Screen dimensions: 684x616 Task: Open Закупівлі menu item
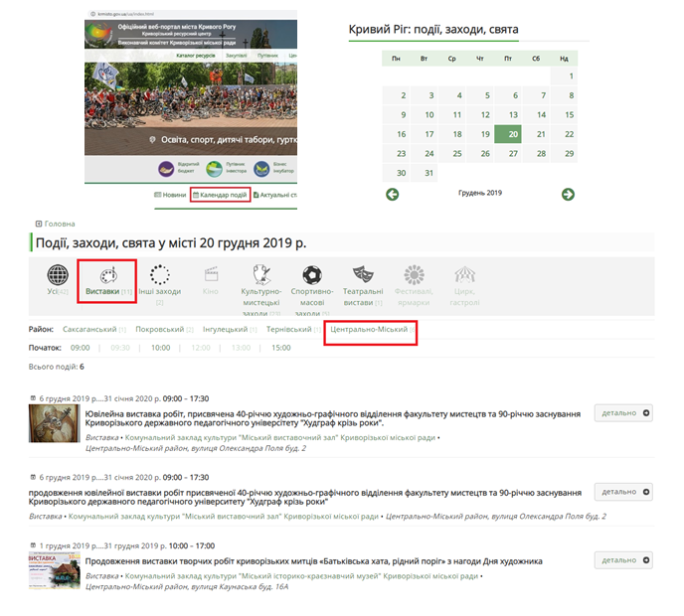[x=236, y=56]
